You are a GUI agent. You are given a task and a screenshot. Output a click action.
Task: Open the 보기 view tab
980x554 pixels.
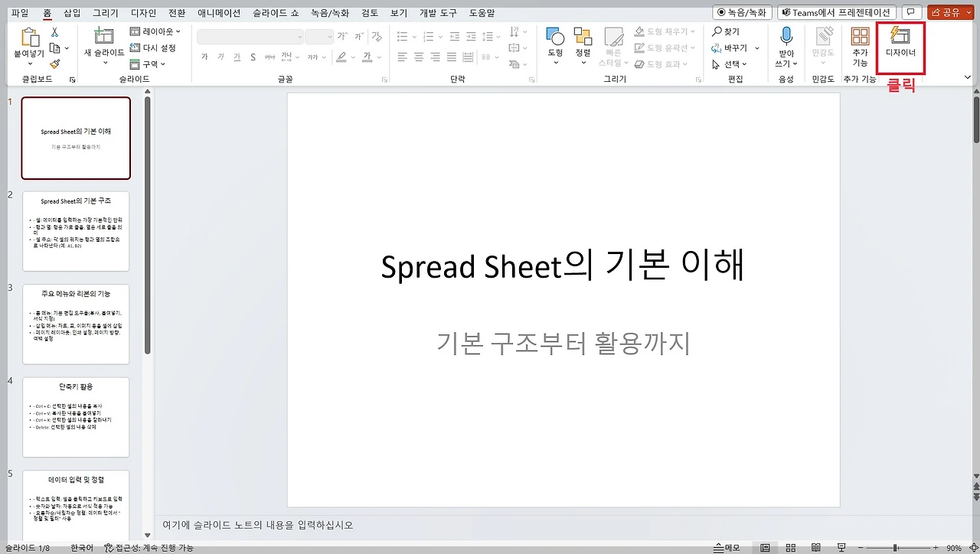pyautogui.click(x=399, y=13)
